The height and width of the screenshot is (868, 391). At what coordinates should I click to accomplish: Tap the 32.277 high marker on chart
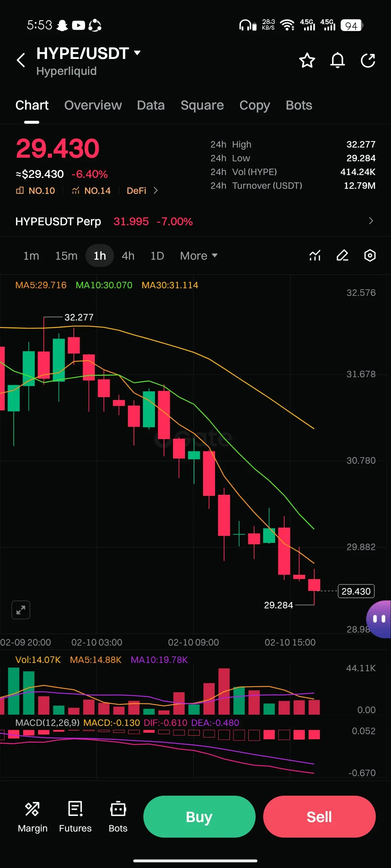(79, 317)
